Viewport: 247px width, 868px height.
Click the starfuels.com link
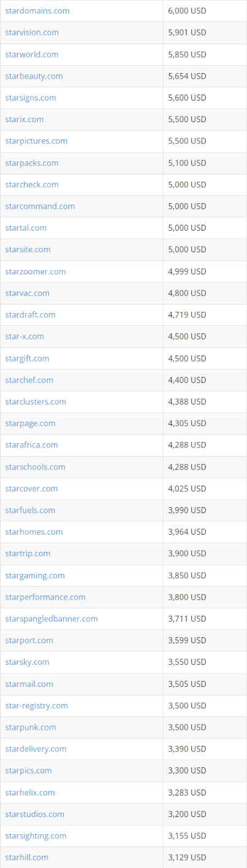point(30,510)
